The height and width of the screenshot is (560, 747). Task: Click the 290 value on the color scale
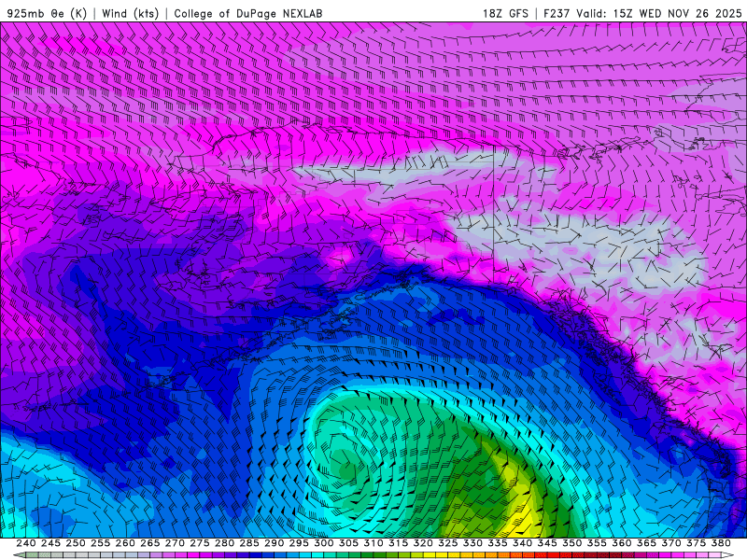click(274, 543)
